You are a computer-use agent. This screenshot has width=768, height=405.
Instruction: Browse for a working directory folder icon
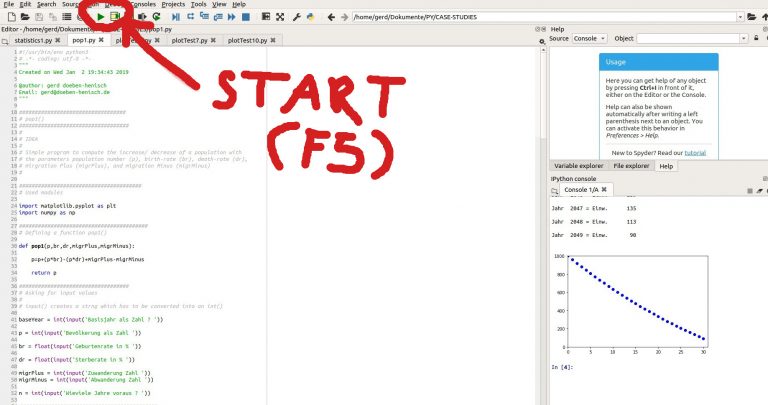coord(752,17)
